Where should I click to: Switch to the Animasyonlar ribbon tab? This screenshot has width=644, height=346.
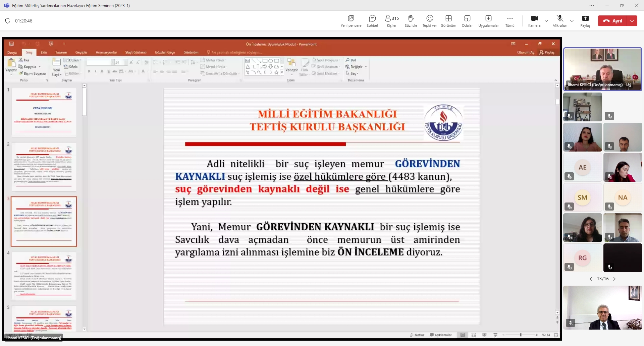(x=106, y=52)
